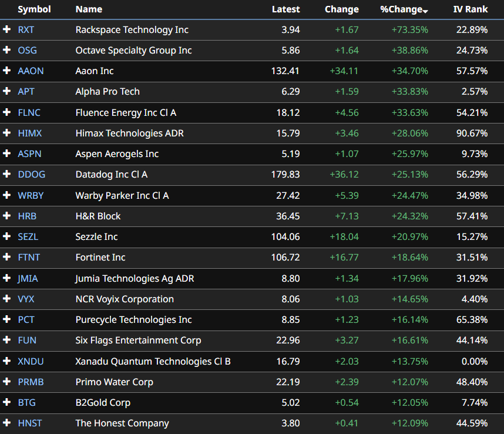Open the VYX symbol link

click(26, 299)
